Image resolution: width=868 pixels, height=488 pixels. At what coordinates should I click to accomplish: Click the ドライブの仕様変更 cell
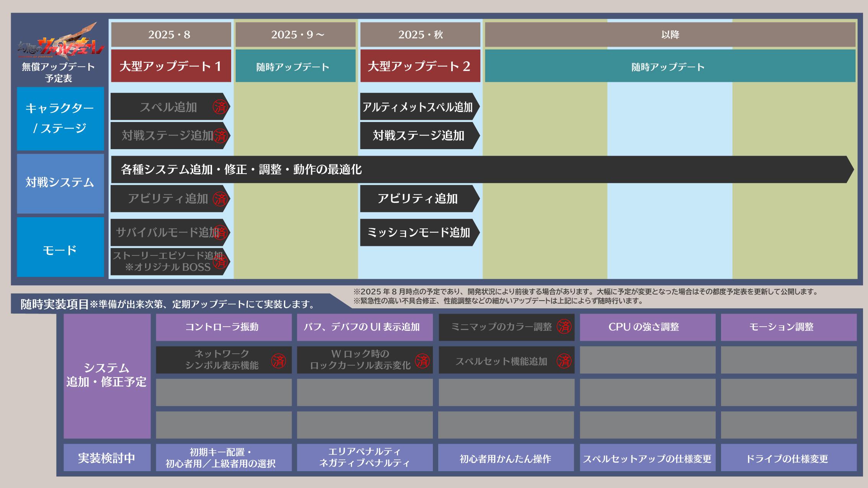coord(788,458)
